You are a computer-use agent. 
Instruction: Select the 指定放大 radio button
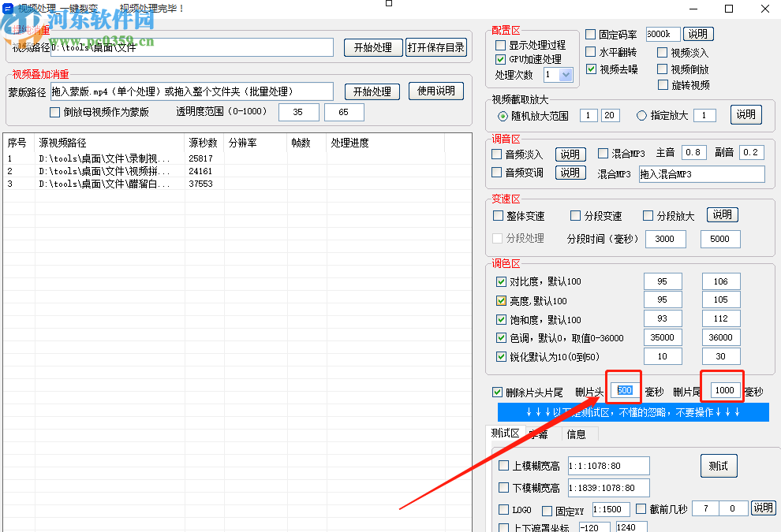(x=642, y=115)
